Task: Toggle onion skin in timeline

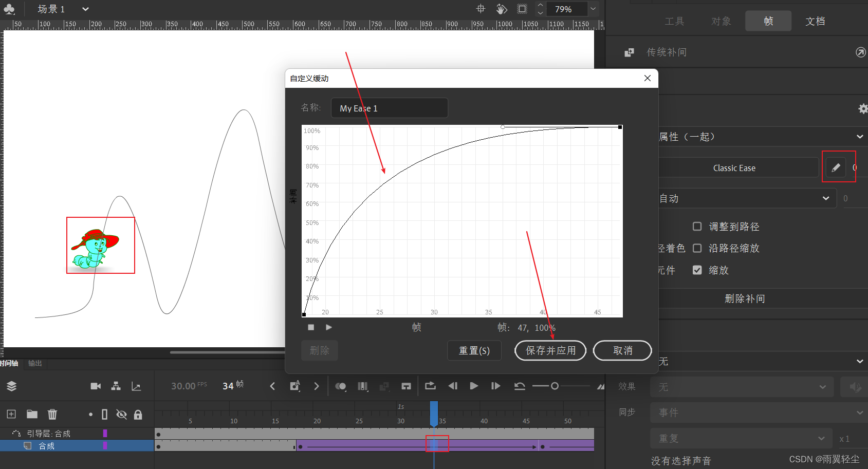Action: point(340,386)
